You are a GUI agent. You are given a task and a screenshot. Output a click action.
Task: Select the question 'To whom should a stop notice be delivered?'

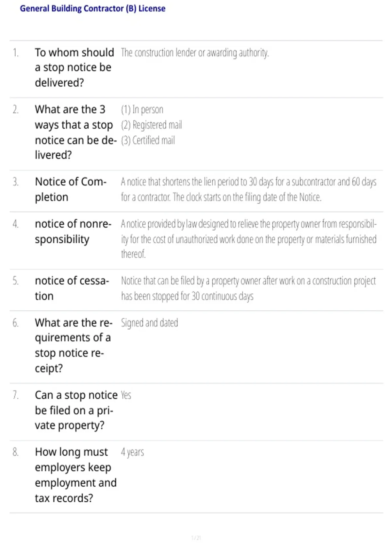click(74, 68)
